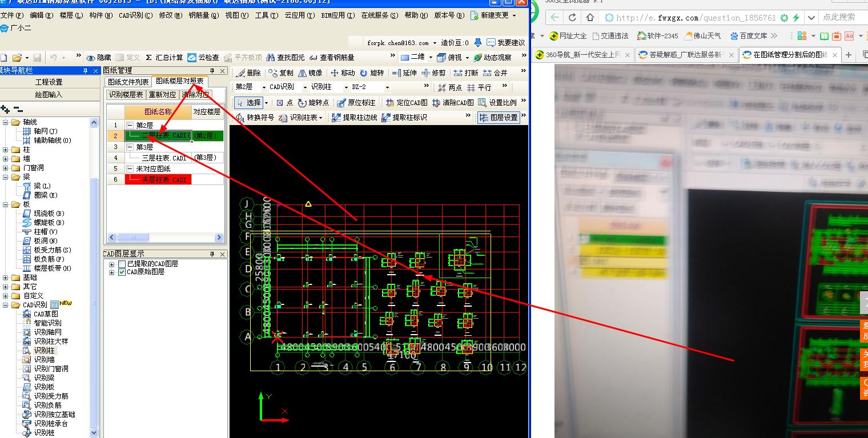The width and height of the screenshot is (868, 438).
Task: Click 提取柱边线 tool
Action: (x=355, y=118)
